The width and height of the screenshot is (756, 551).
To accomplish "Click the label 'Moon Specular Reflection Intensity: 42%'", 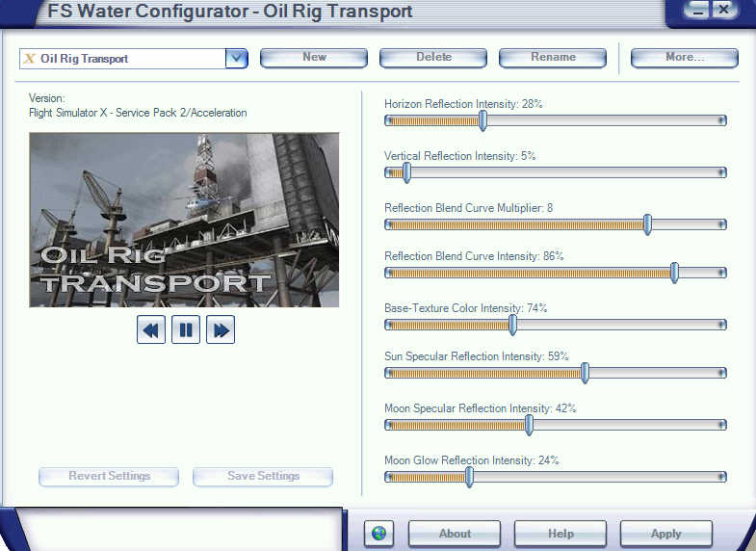I will pyautogui.click(x=481, y=408).
